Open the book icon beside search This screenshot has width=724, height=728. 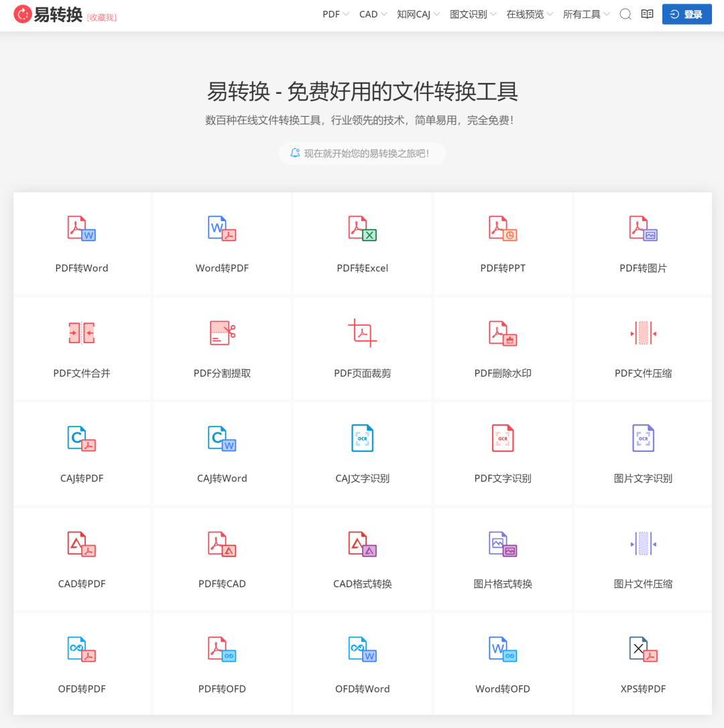point(647,14)
